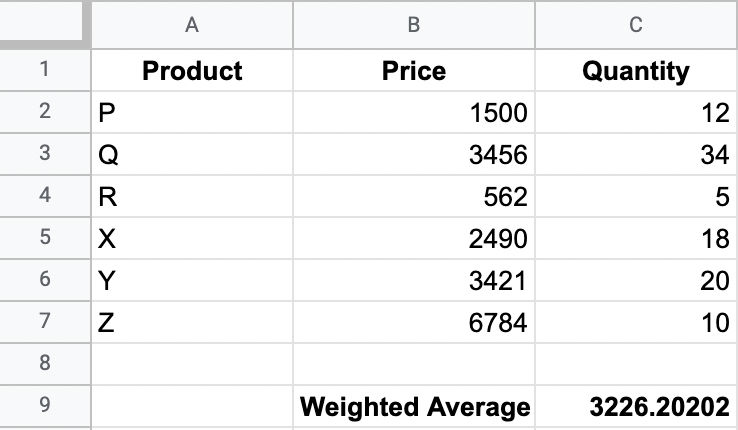This screenshot has height=430, width=738.
Task: Select cell containing price 6784
Action: (x=414, y=322)
